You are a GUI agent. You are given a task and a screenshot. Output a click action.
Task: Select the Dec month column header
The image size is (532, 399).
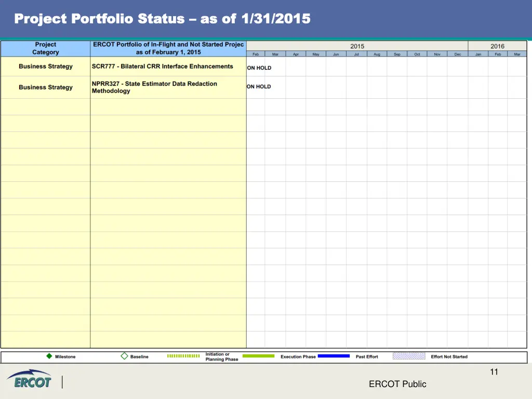coord(457,54)
